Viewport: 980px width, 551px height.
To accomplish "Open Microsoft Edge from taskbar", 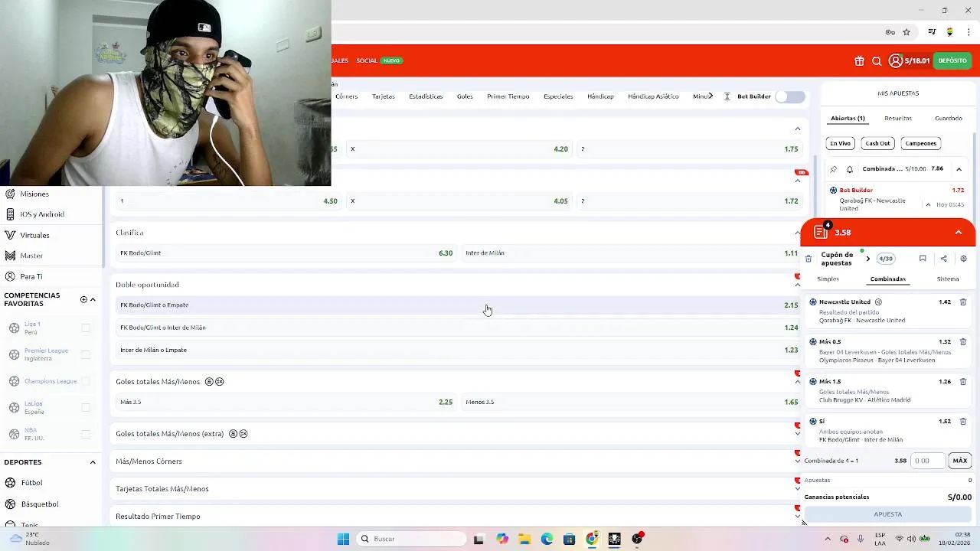I will pyautogui.click(x=547, y=539).
